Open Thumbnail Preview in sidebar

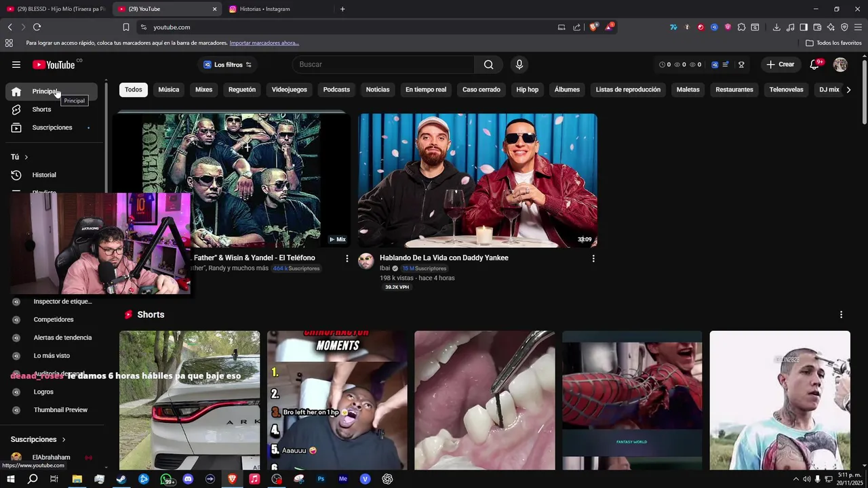[x=60, y=410]
